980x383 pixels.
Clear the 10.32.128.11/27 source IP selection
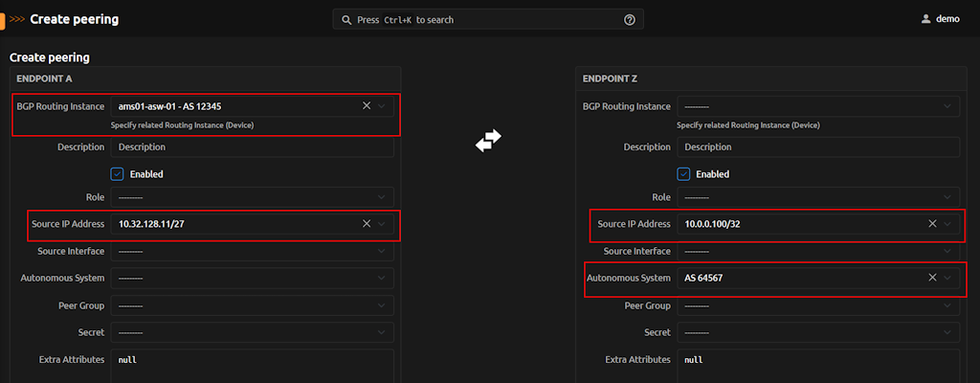[x=367, y=223]
